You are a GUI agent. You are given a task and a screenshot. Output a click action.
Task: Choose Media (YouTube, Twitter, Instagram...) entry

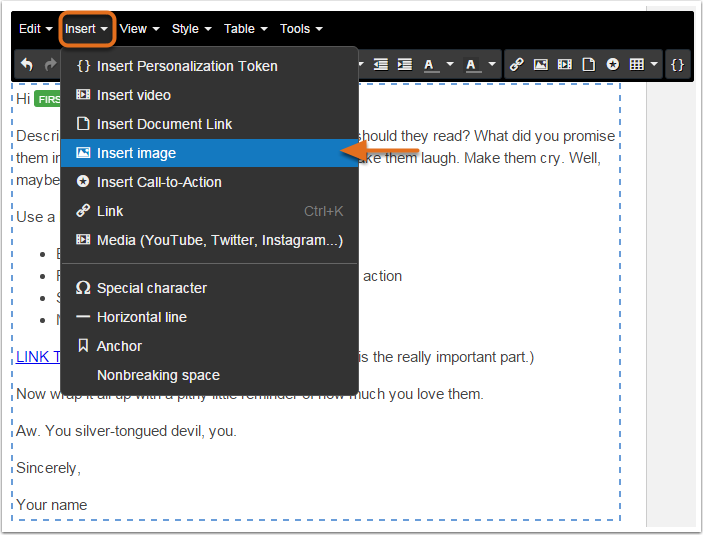209,240
